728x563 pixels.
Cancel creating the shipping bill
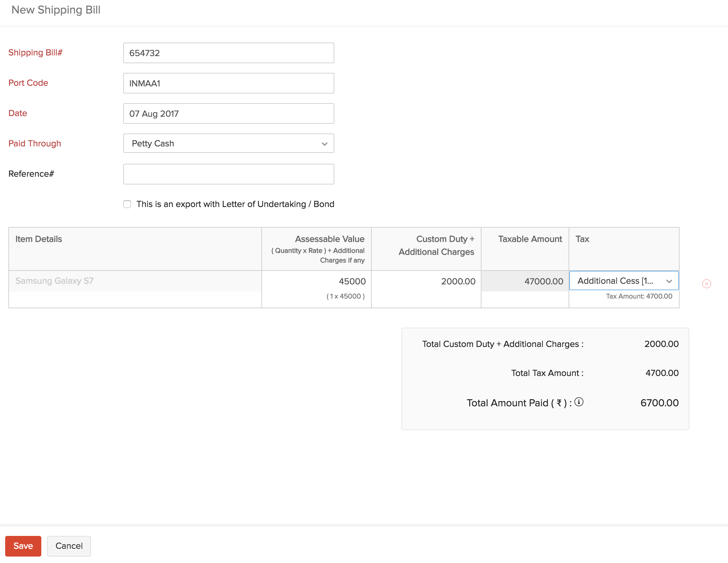69,546
